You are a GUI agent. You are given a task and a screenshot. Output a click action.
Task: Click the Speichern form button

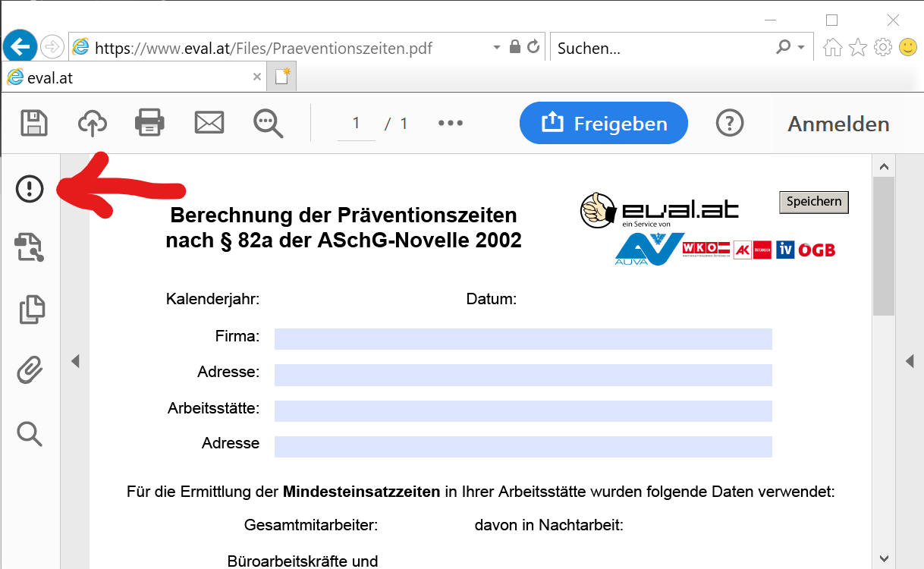click(x=814, y=202)
